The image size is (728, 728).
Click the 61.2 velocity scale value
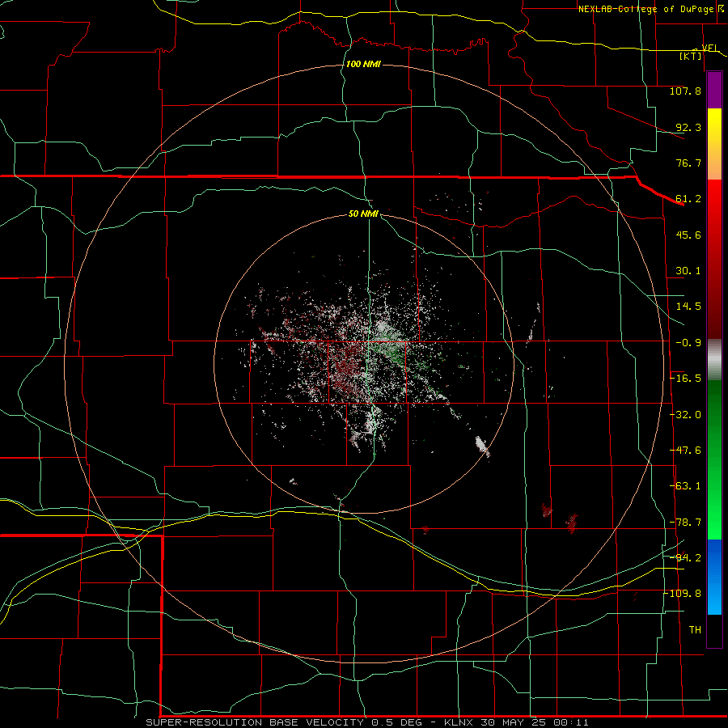click(x=688, y=199)
